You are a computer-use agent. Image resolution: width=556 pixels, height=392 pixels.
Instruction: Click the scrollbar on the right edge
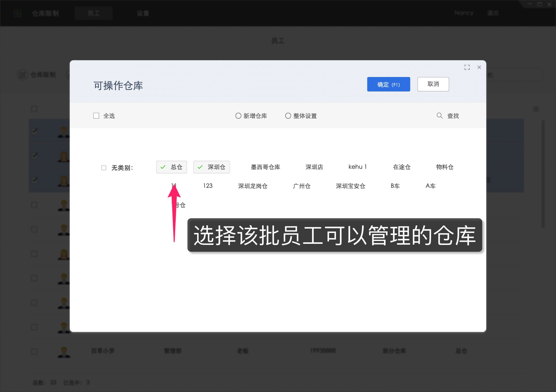pyautogui.click(x=542, y=167)
